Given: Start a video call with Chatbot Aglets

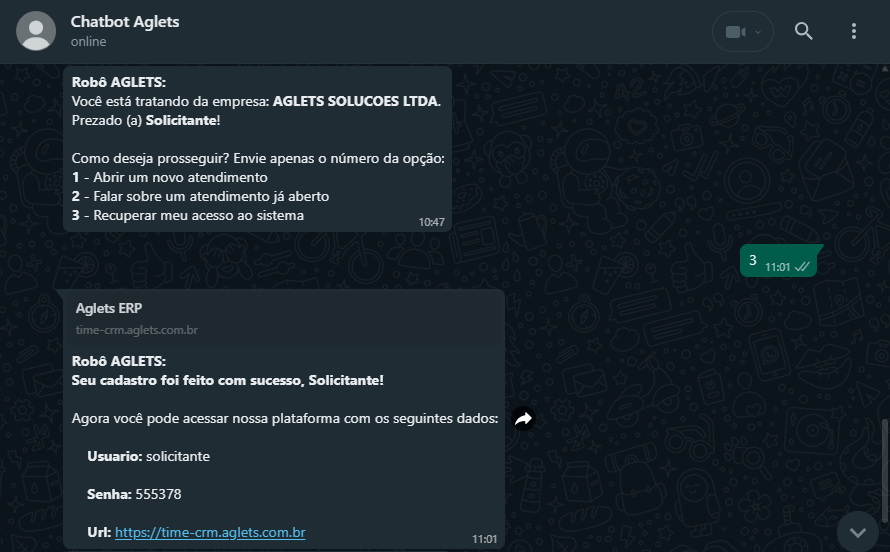Looking at the screenshot, I should click(x=736, y=32).
